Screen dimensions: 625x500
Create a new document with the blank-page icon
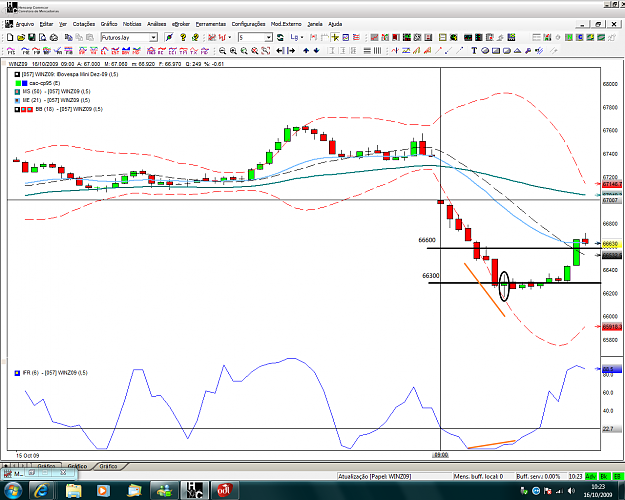click(10, 37)
